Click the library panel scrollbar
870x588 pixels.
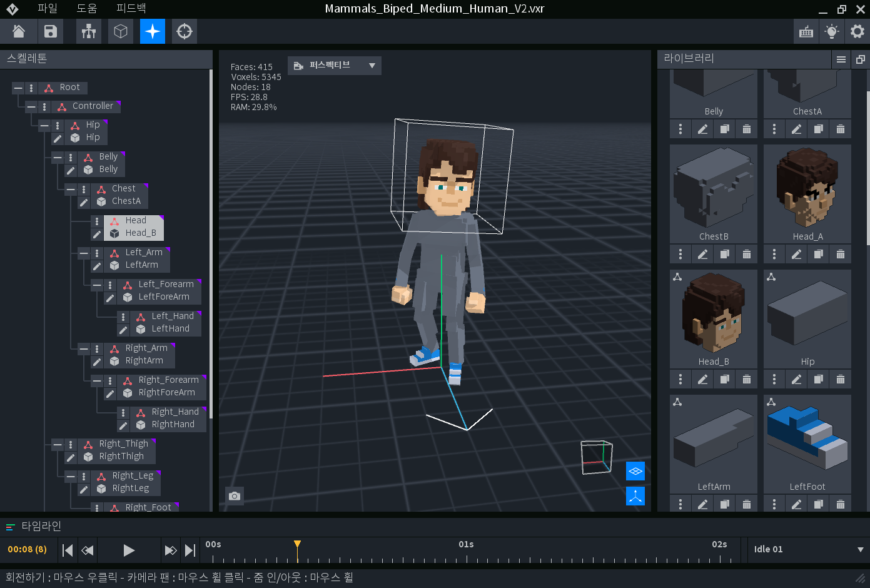[867, 168]
